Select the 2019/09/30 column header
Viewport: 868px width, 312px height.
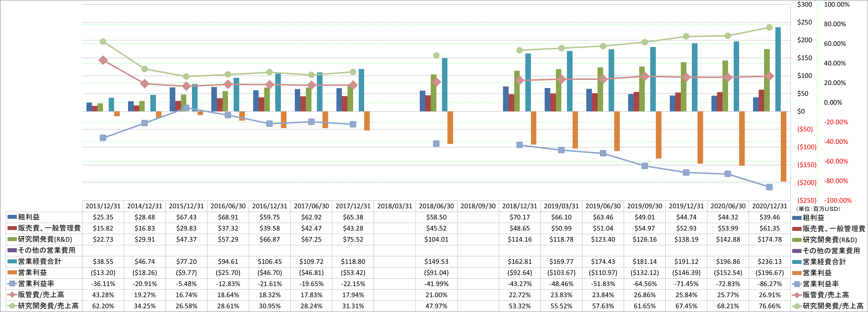point(645,206)
